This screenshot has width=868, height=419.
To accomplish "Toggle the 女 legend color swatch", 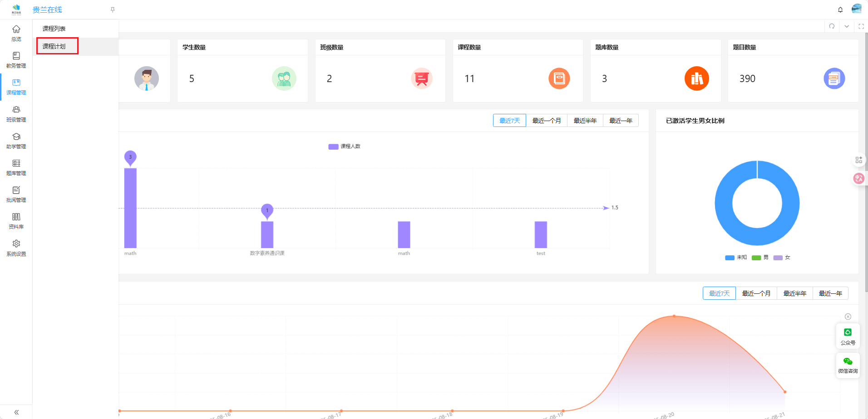I will (x=778, y=258).
